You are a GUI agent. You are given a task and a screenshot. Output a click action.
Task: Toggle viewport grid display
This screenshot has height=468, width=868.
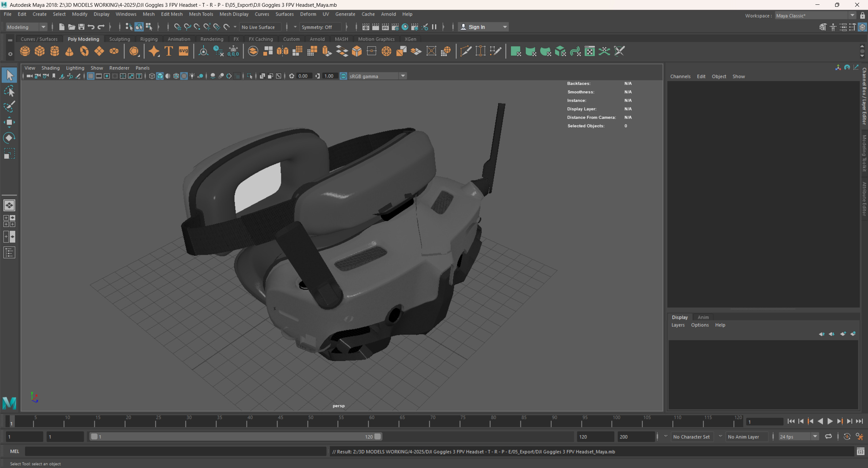point(91,76)
